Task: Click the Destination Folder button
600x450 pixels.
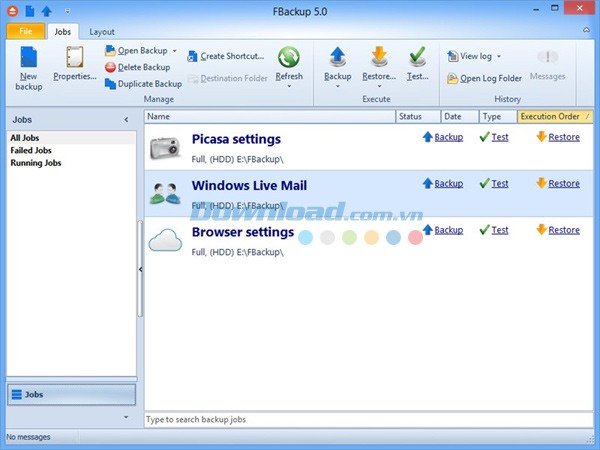Action: (x=227, y=78)
